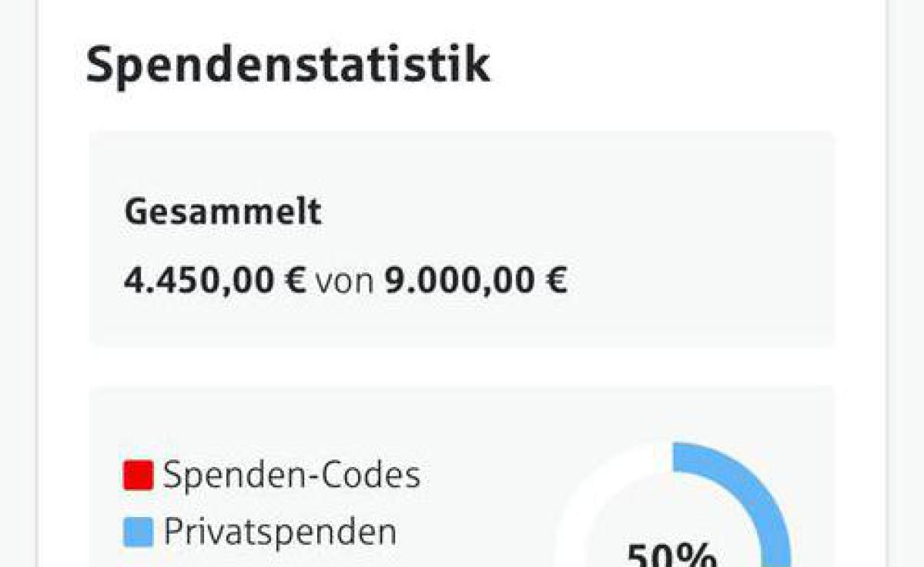Click the Spendenstatistik heading
924x567 pixels.
tap(287, 65)
